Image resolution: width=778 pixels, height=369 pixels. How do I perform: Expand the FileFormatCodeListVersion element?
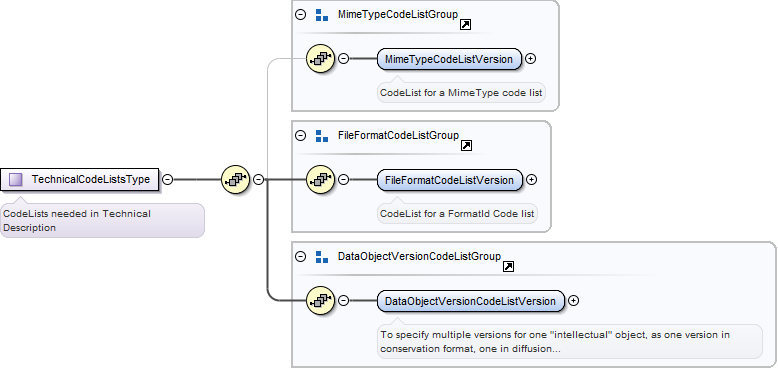coord(531,179)
